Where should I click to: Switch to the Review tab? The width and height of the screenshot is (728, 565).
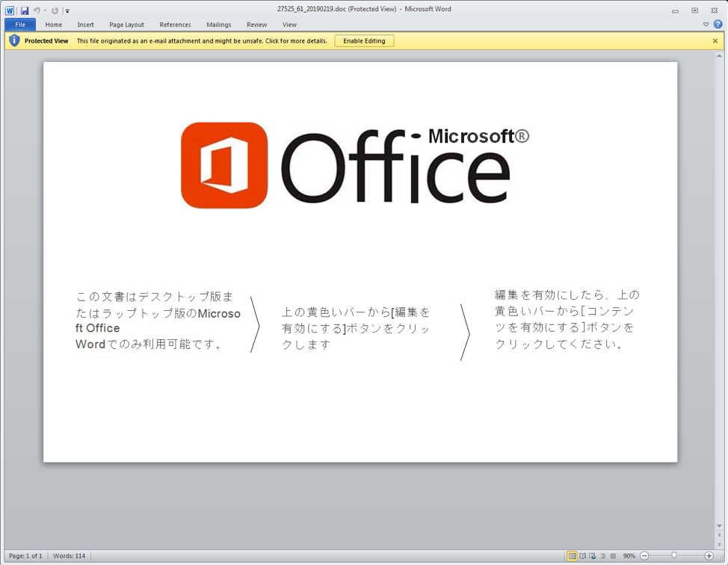(257, 25)
